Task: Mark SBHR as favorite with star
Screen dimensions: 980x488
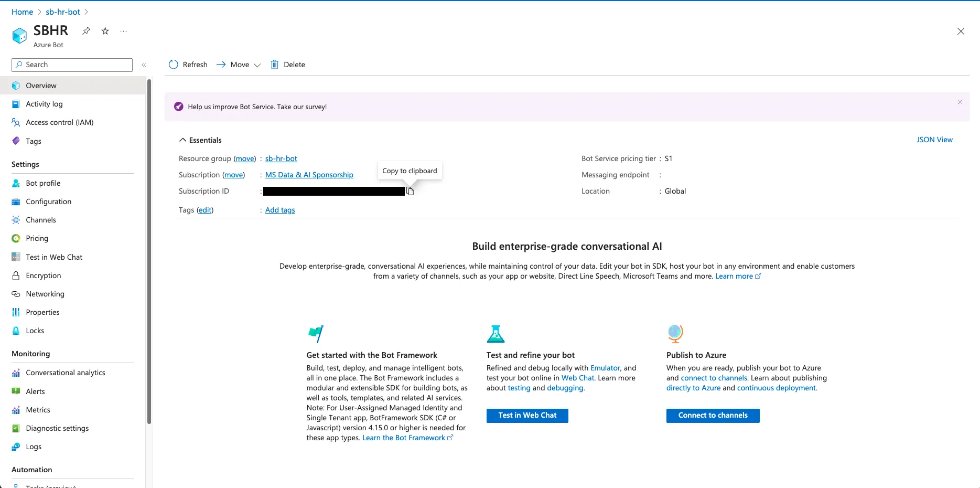Action: coord(105,31)
